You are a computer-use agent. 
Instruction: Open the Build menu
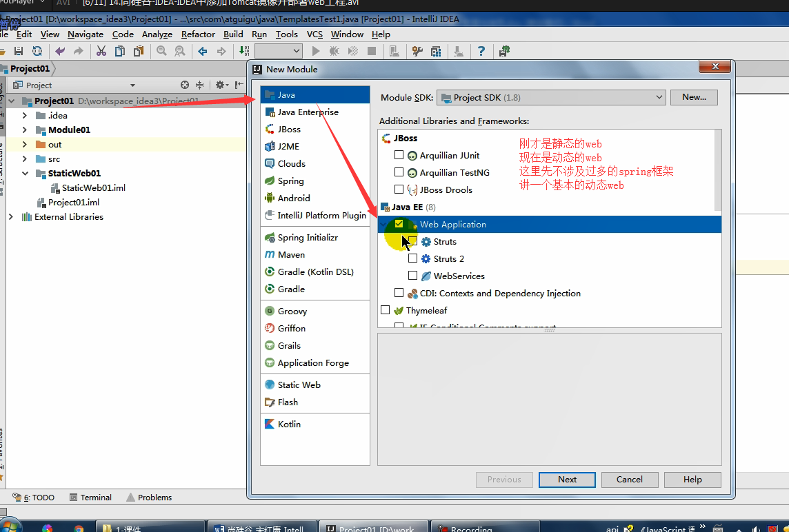click(x=233, y=34)
